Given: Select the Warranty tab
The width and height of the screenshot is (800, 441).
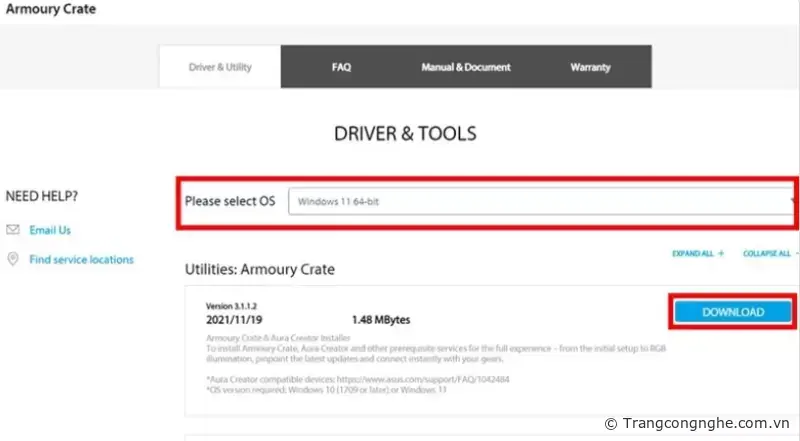Looking at the screenshot, I should pyautogui.click(x=590, y=67).
